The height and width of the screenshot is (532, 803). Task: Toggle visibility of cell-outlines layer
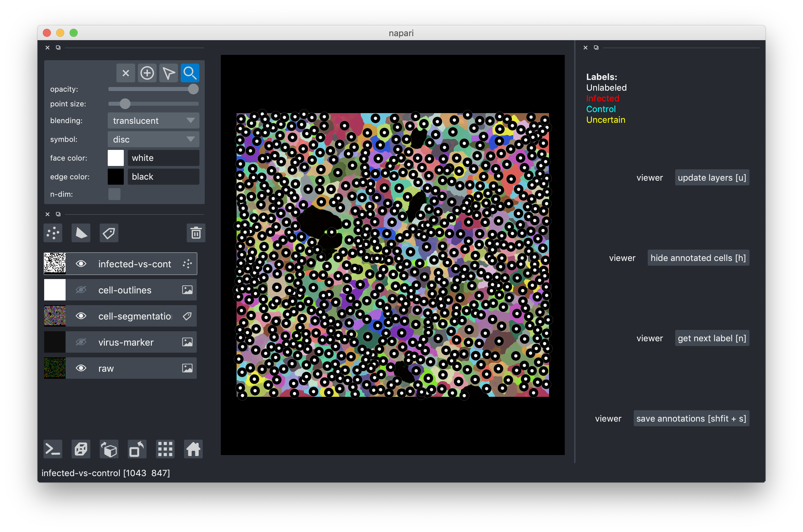click(81, 290)
